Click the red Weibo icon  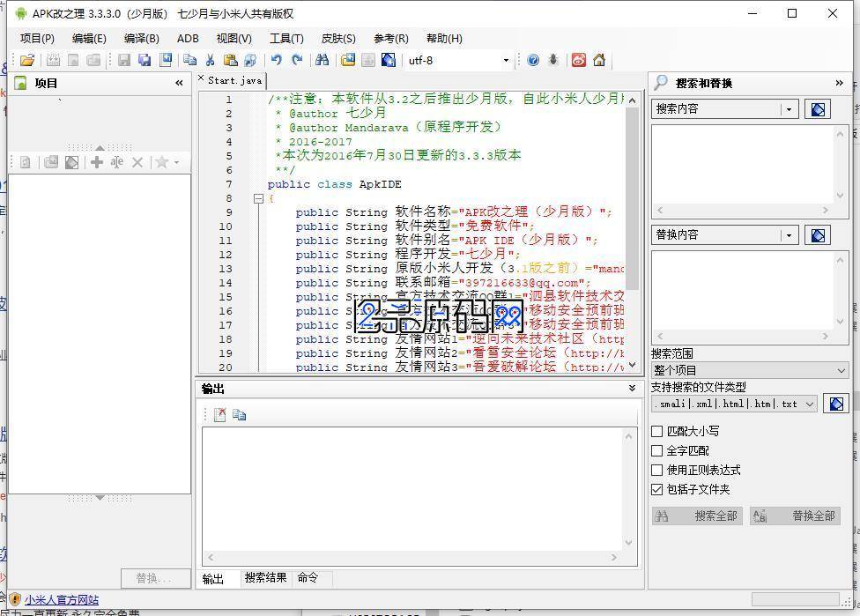pyautogui.click(x=579, y=60)
